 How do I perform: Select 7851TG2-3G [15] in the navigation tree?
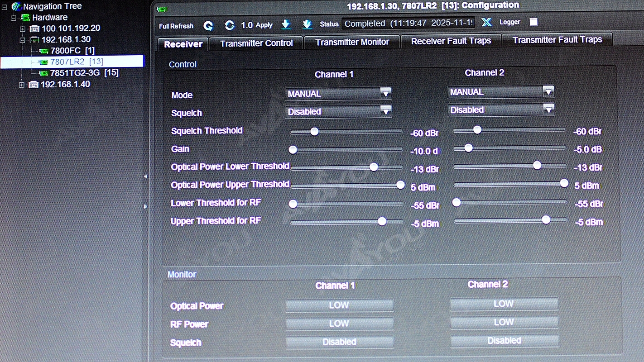84,72
